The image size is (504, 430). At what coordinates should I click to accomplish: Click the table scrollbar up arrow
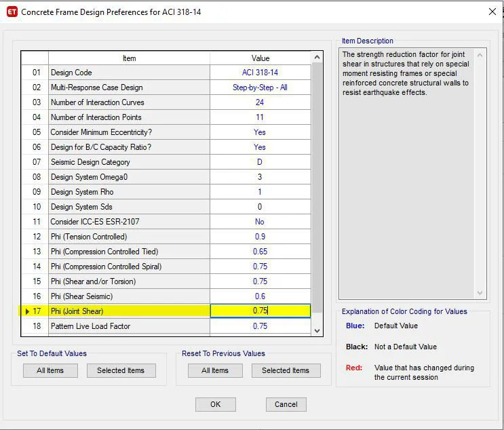[x=317, y=57]
